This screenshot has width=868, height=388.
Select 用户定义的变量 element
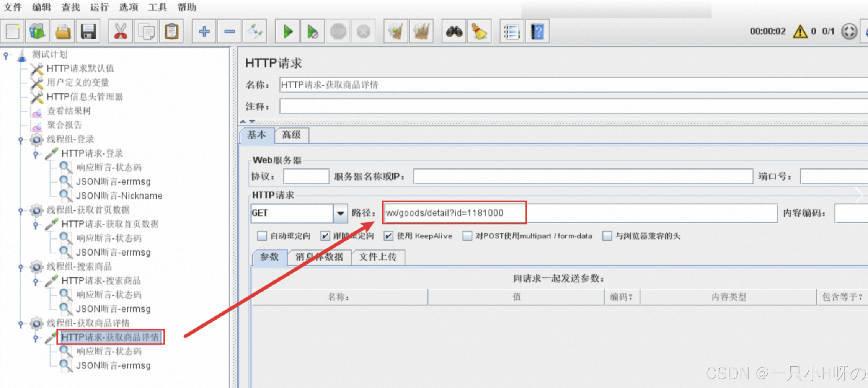click(x=78, y=83)
